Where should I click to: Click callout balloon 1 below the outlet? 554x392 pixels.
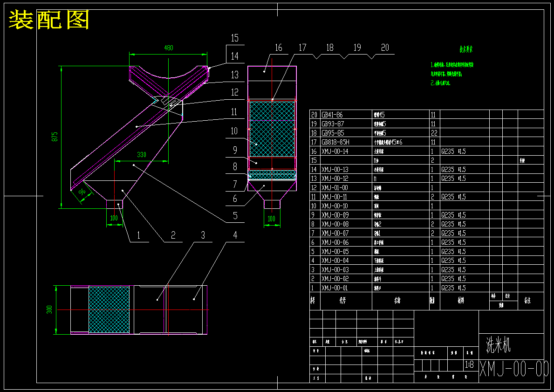pyautogui.click(x=138, y=235)
